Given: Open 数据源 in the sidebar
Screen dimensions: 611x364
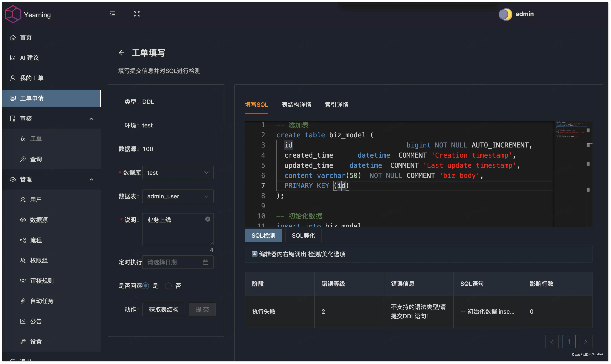Looking at the screenshot, I should 39,220.
